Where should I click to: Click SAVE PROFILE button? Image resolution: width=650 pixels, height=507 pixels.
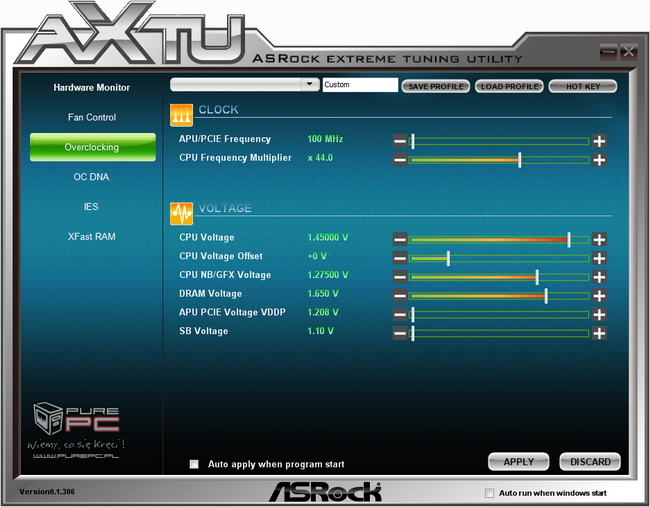coord(436,86)
